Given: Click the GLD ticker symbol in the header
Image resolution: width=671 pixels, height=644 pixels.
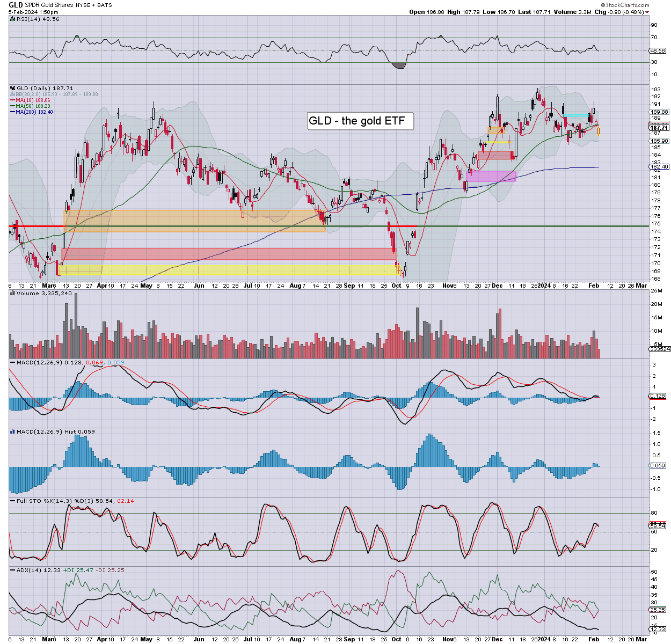Looking at the screenshot, I should 16,5.
